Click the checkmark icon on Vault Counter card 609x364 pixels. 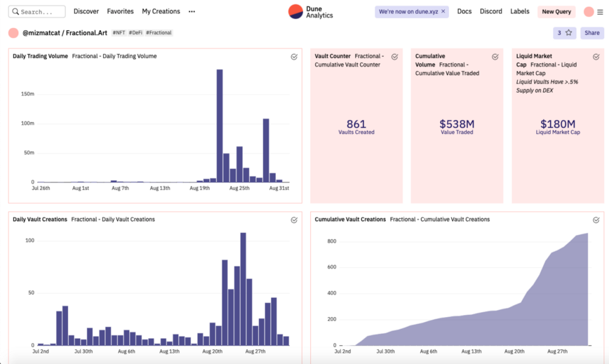(x=394, y=57)
